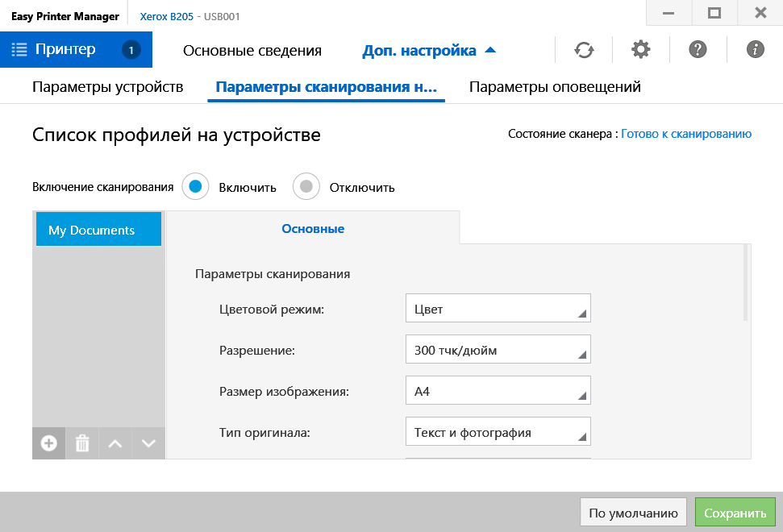Image resolution: width=783 pixels, height=532 pixels.
Task: Expand the Разрешение dropdown
Action: pyautogui.click(x=498, y=350)
